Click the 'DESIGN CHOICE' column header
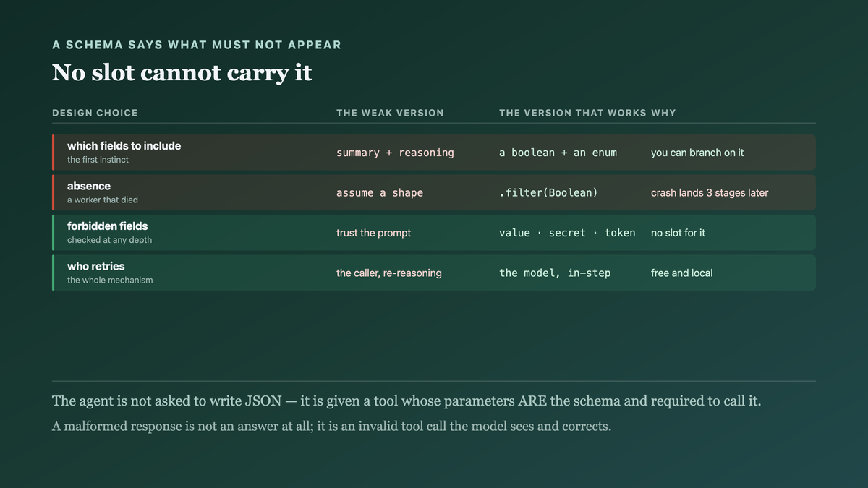 click(x=95, y=113)
